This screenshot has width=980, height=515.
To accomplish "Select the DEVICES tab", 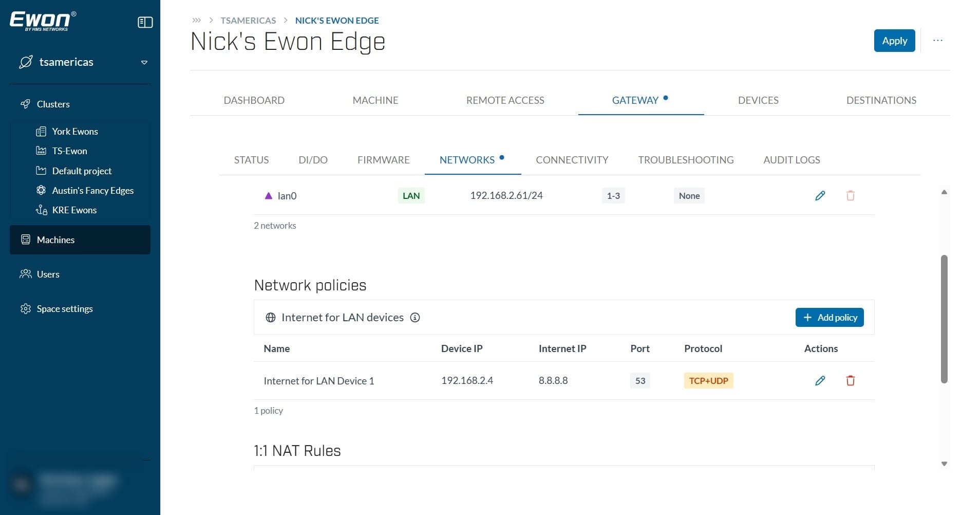I will click(x=758, y=100).
